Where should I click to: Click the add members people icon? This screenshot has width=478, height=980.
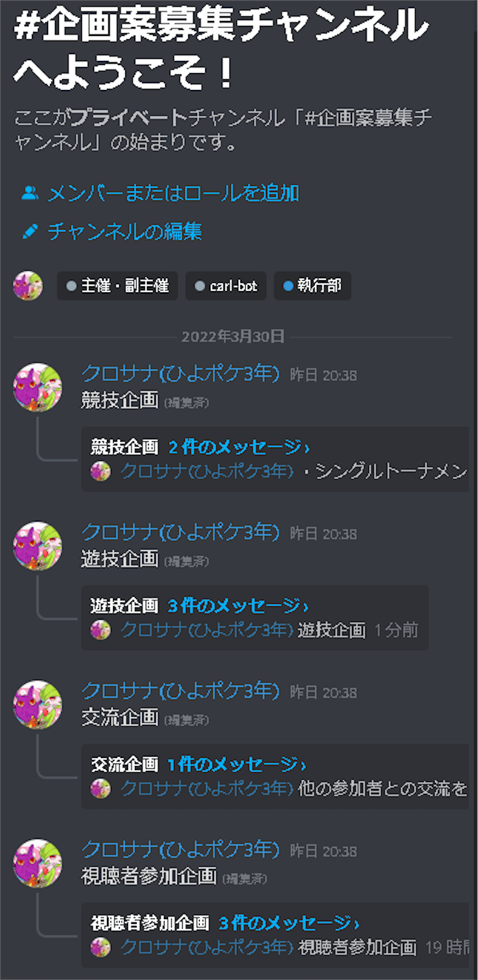point(29,193)
